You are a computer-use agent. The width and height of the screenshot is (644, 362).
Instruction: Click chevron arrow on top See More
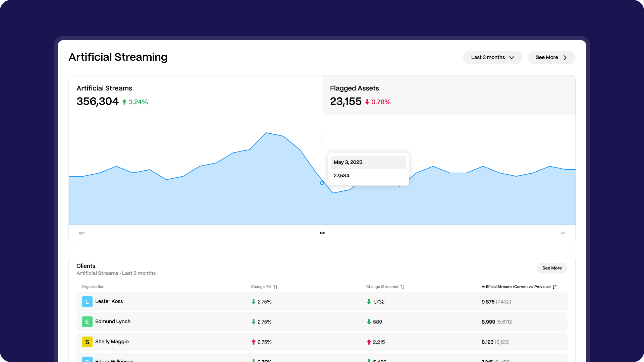[565, 58]
